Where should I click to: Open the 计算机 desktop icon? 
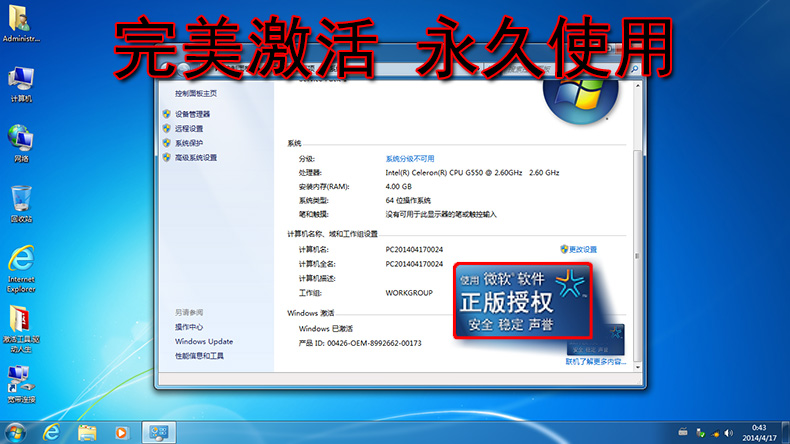click(x=20, y=80)
